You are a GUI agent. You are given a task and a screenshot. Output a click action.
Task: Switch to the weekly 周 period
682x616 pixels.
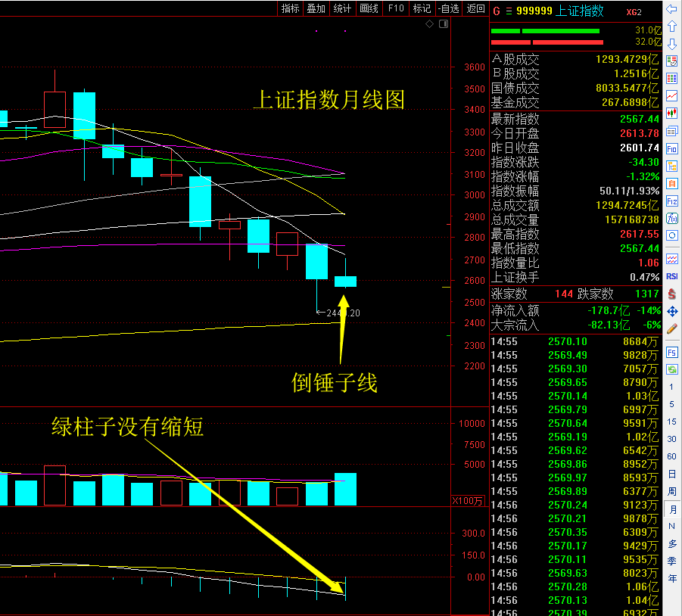[671, 491]
